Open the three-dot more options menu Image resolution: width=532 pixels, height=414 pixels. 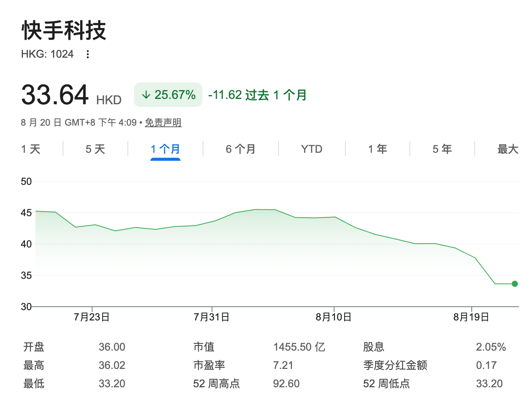click(x=88, y=54)
